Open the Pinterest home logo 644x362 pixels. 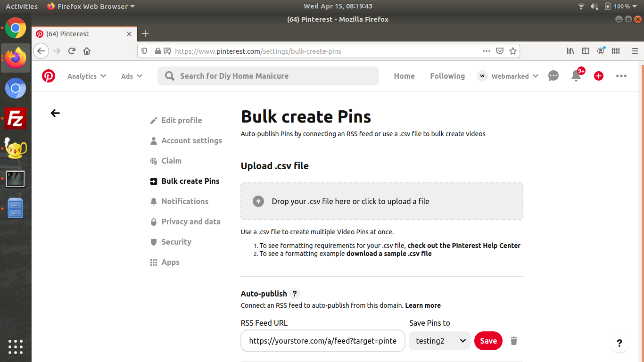click(48, 76)
